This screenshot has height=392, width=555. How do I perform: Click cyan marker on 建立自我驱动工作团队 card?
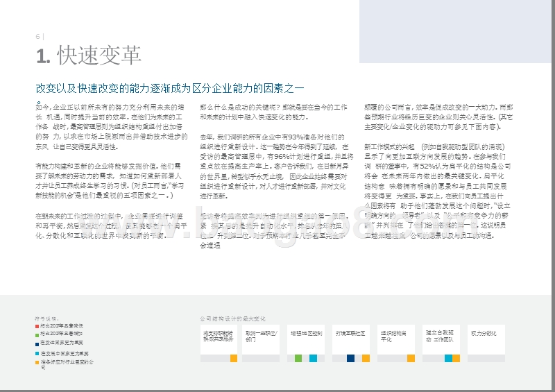(448, 358)
